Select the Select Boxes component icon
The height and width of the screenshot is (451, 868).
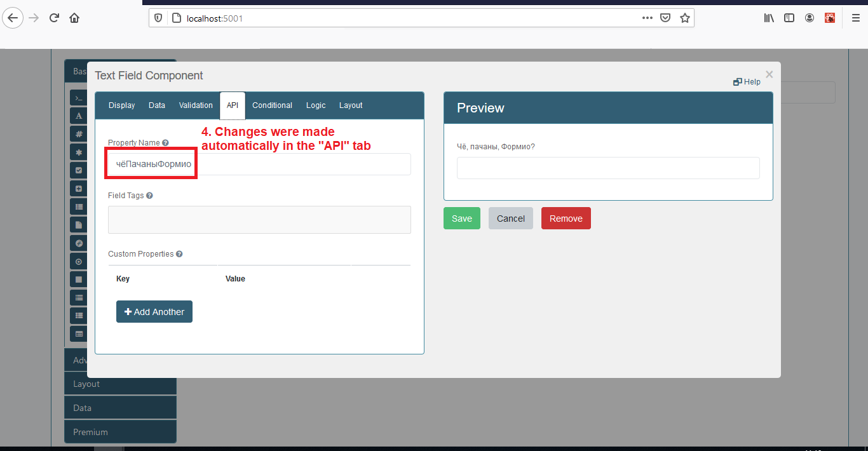coord(78,188)
